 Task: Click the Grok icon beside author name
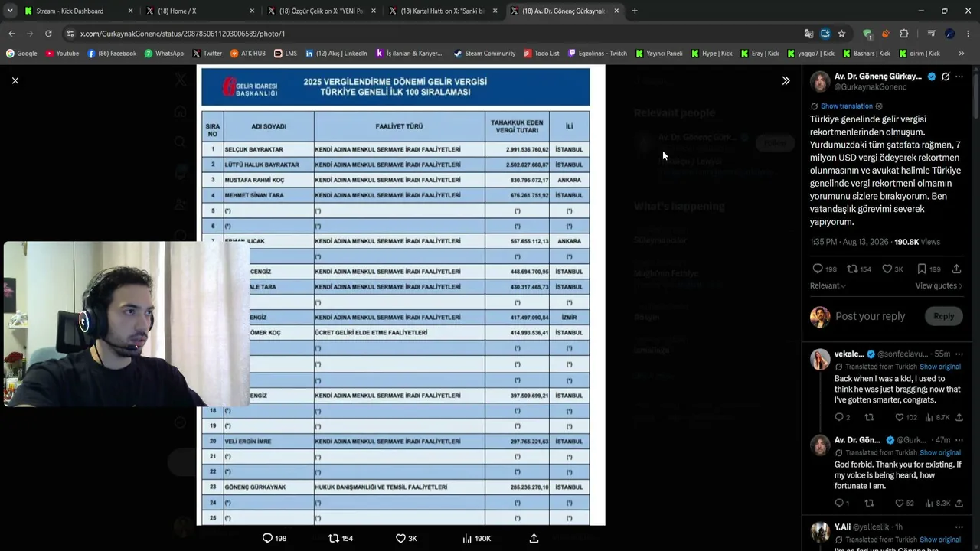point(946,77)
